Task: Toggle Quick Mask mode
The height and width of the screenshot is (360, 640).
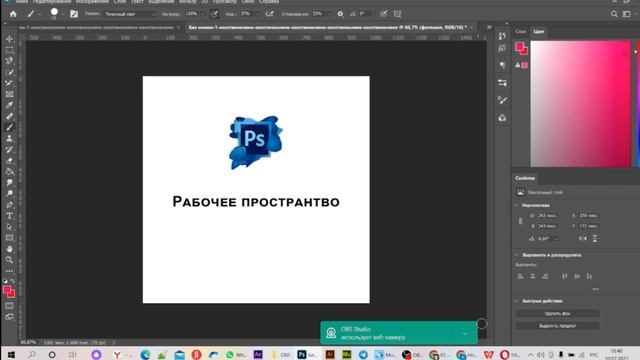Action: [x=9, y=306]
